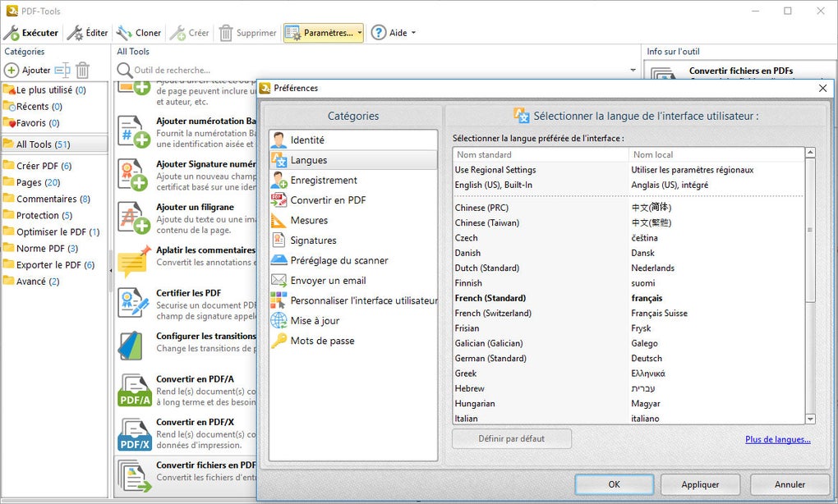Select the All Tools category

(54, 144)
